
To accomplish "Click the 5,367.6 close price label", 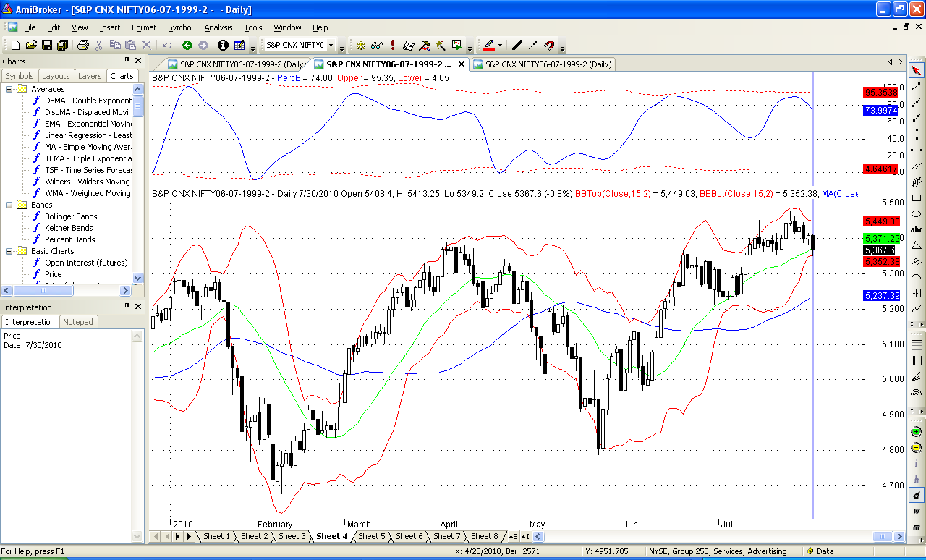I will (880, 250).
